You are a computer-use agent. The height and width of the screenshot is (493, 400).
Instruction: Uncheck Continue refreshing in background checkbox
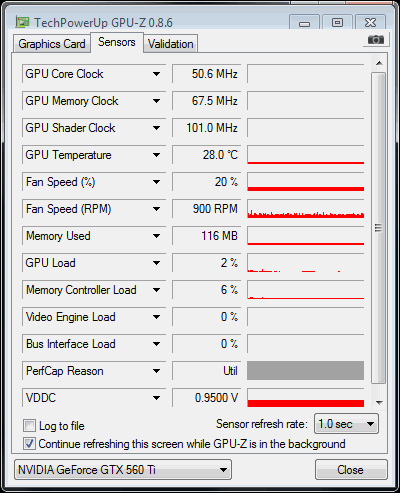tap(29, 444)
